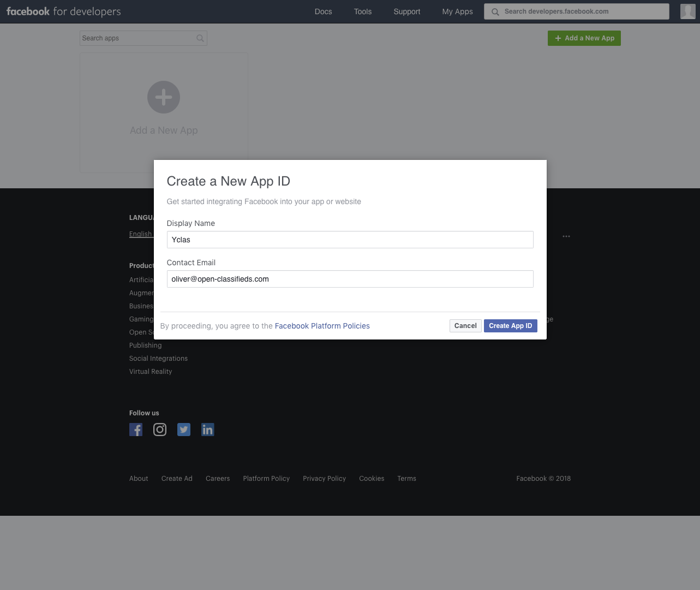Open the Facebook Platform Policies link
Viewport: 700px width, 590px height.
(322, 326)
